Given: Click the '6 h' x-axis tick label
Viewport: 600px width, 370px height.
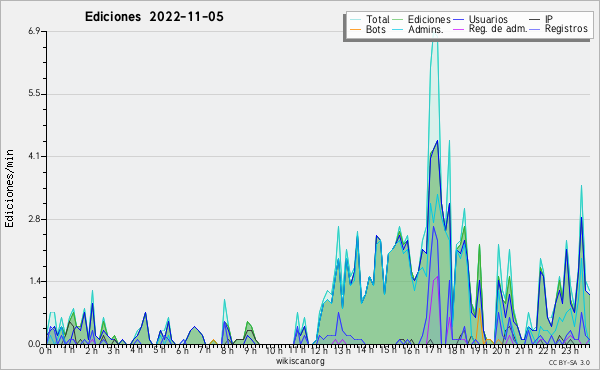Looking at the screenshot, I should tap(182, 350).
